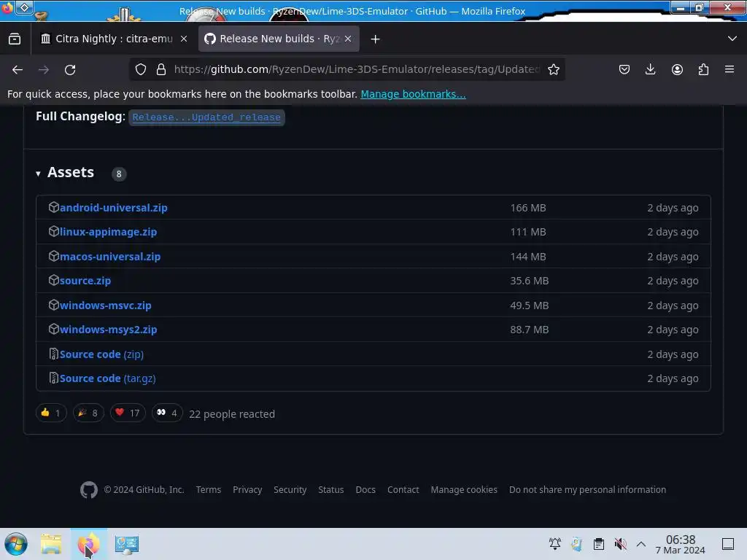747x560 pixels.
Task: Open the Privacy footer link
Action: 247,490
